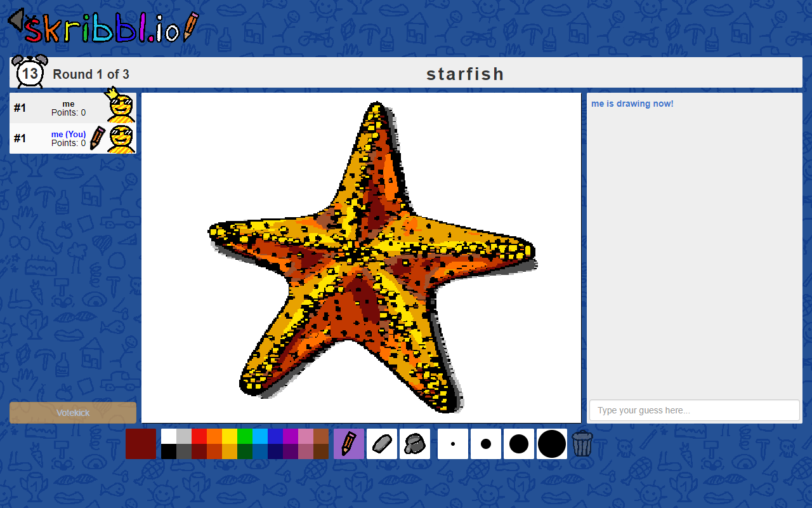Choose the second smallest brush size
The image size is (812, 508).
[486, 444]
